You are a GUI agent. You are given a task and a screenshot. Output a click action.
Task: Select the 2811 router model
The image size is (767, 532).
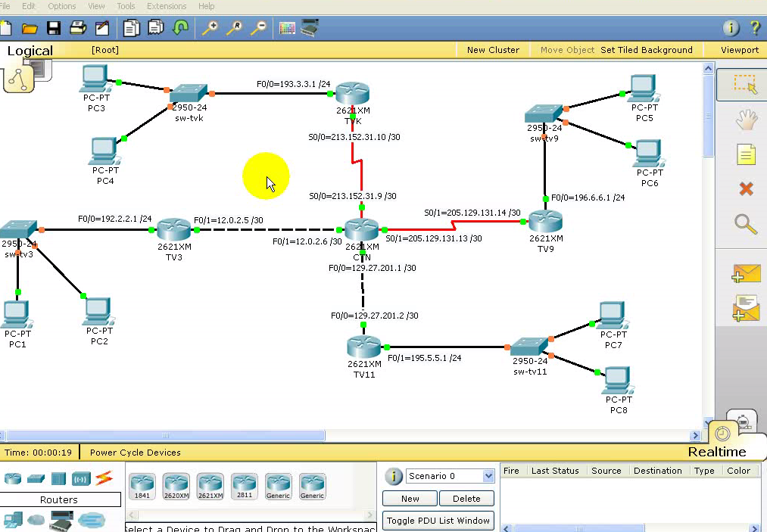(x=244, y=485)
